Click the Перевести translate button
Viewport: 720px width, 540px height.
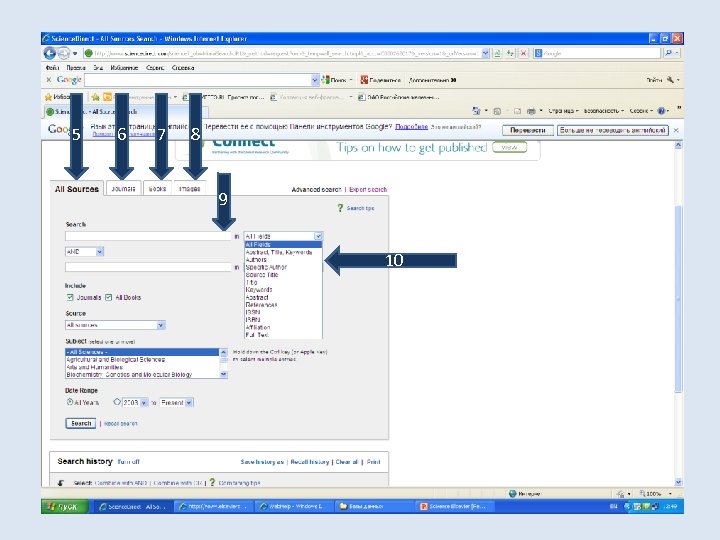(527, 130)
